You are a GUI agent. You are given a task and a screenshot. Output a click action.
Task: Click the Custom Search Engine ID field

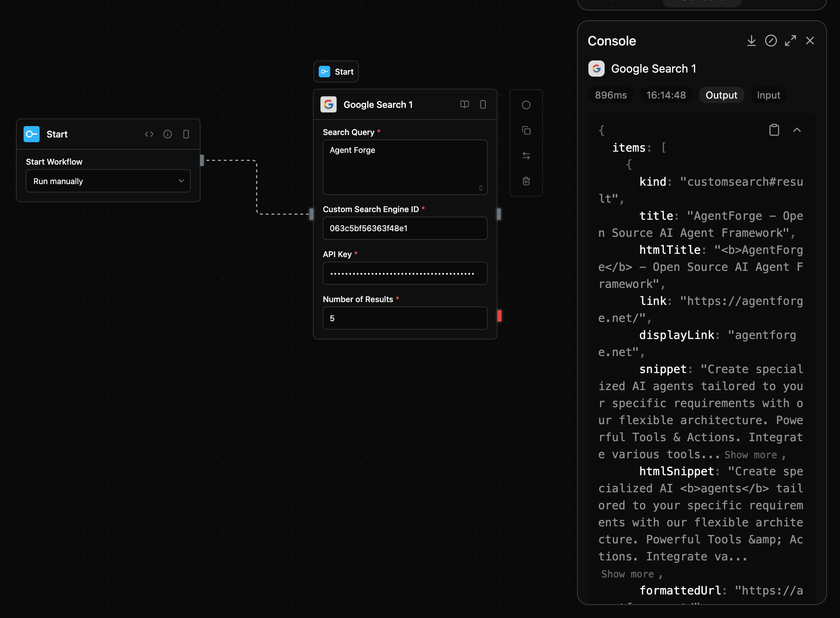[405, 228]
